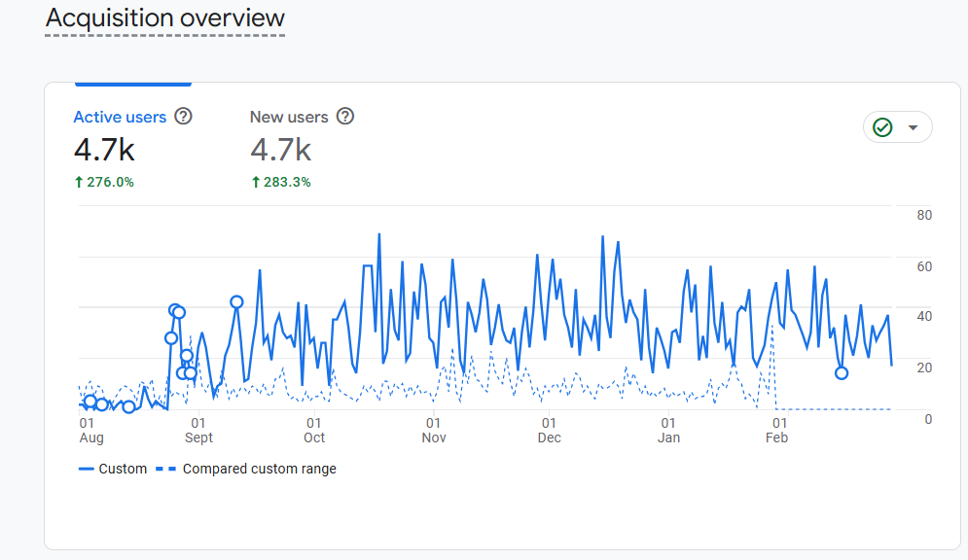Select the Active users metric tab
Screen dimensions: 968x560
tap(120, 118)
